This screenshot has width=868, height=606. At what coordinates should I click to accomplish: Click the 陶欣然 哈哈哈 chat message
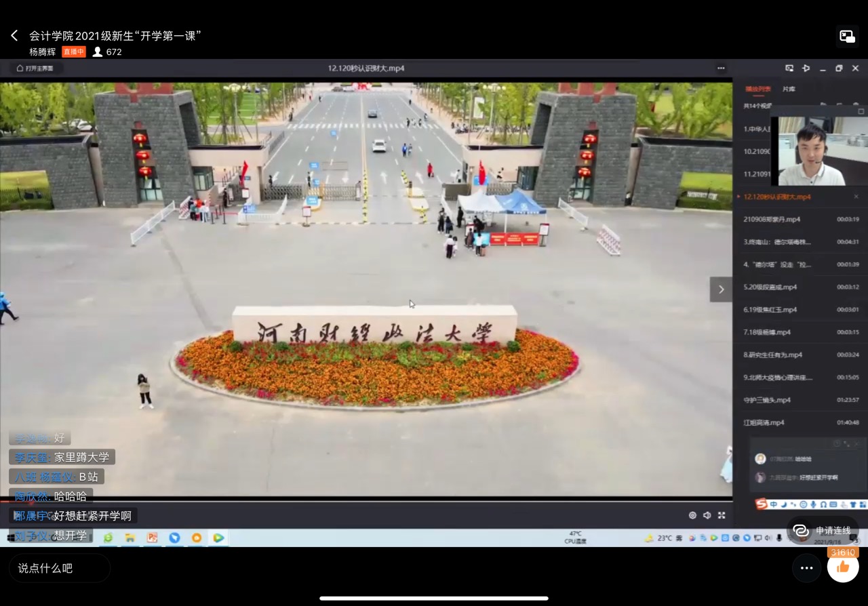point(51,496)
